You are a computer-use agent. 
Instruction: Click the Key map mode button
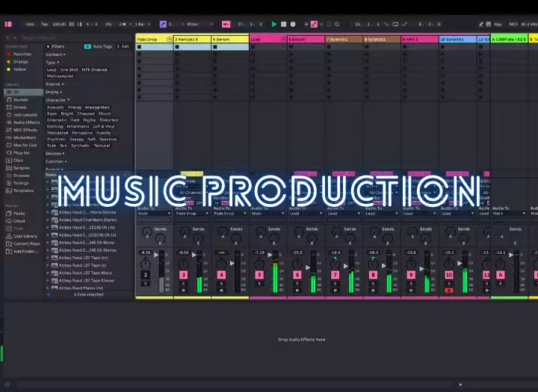pos(498,25)
